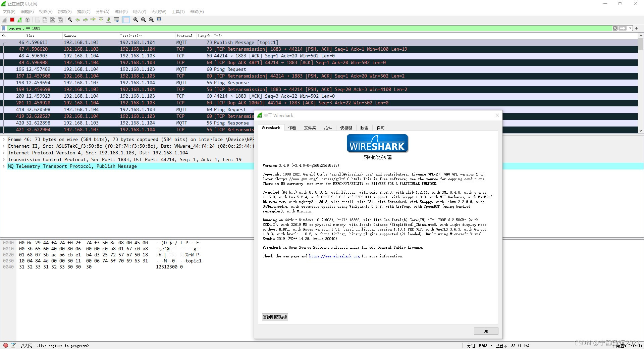Close the 关于 Wireshark dialog
The image size is (644, 349).
pyautogui.click(x=497, y=115)
